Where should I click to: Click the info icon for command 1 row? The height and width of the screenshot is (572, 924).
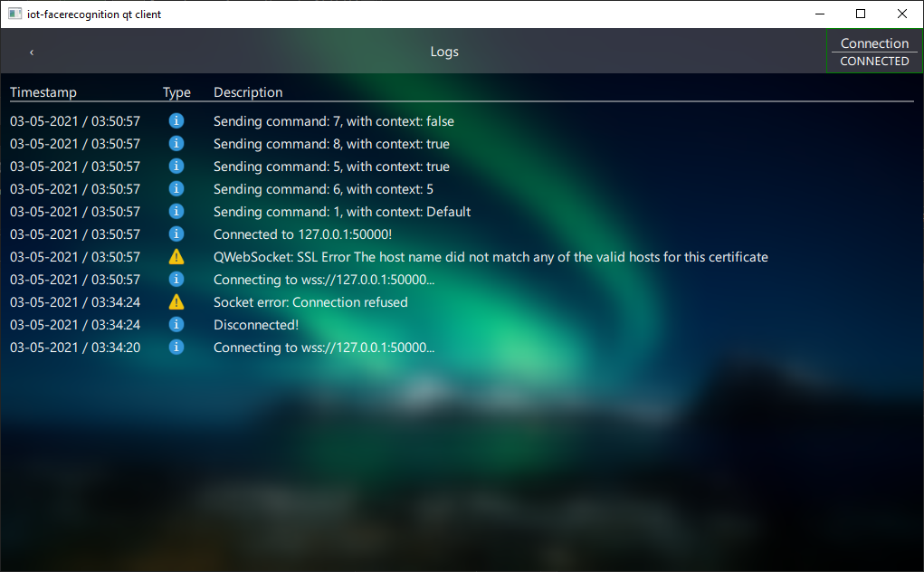[176, 211]
